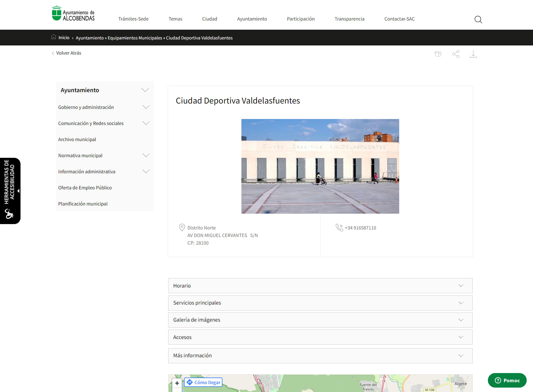Expand the Accesos accordion
The image size is (533, 392).
click(320, 337)
